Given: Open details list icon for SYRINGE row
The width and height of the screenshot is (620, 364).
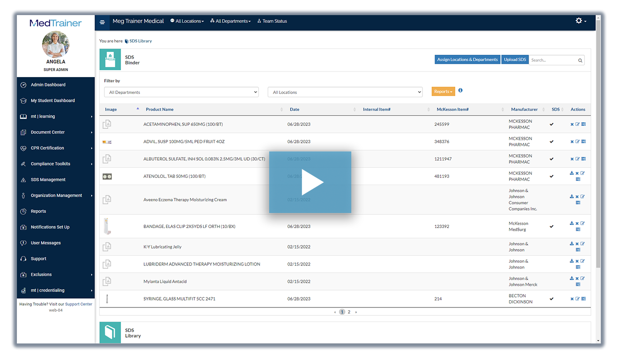Looking at the screenshot, I should tap(584, 299).
